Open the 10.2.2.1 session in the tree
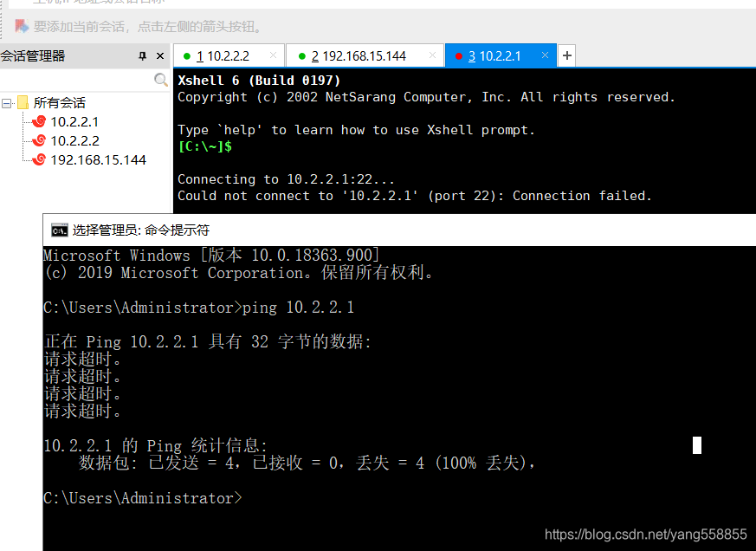Image resolution: width=756 pixels, height=551 pixels. point(74,121)
